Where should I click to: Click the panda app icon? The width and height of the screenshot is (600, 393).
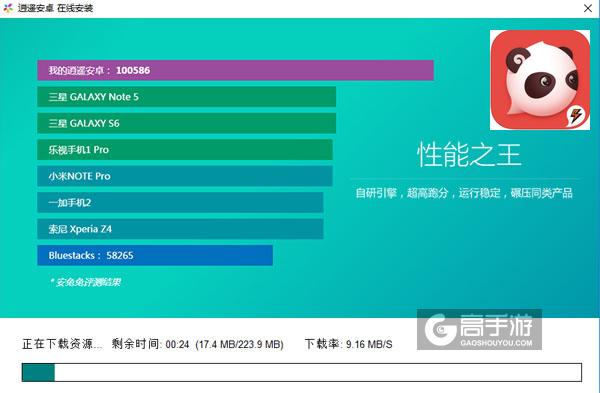(x=540, y=80)
